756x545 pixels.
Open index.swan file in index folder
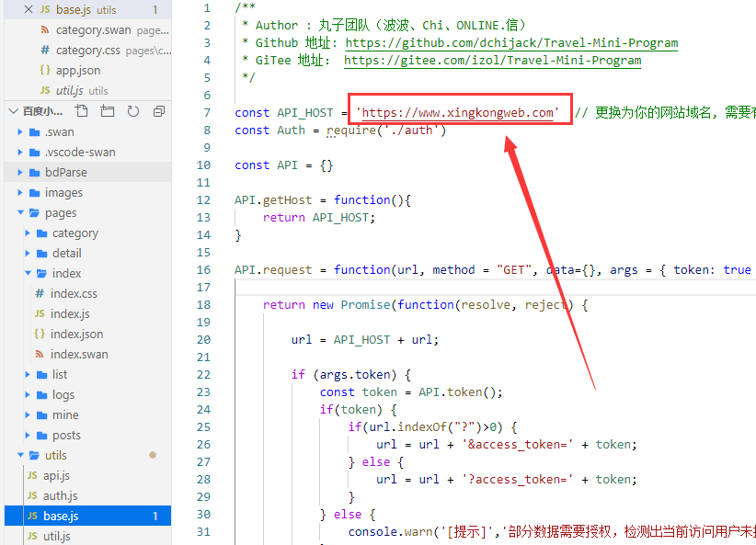pyautogui.click(x=78, y=354)
